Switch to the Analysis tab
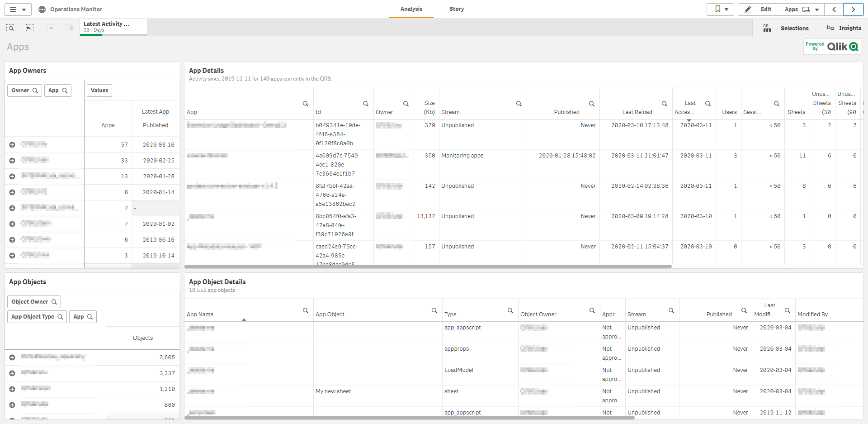868x424 pixels. [411, 9]
